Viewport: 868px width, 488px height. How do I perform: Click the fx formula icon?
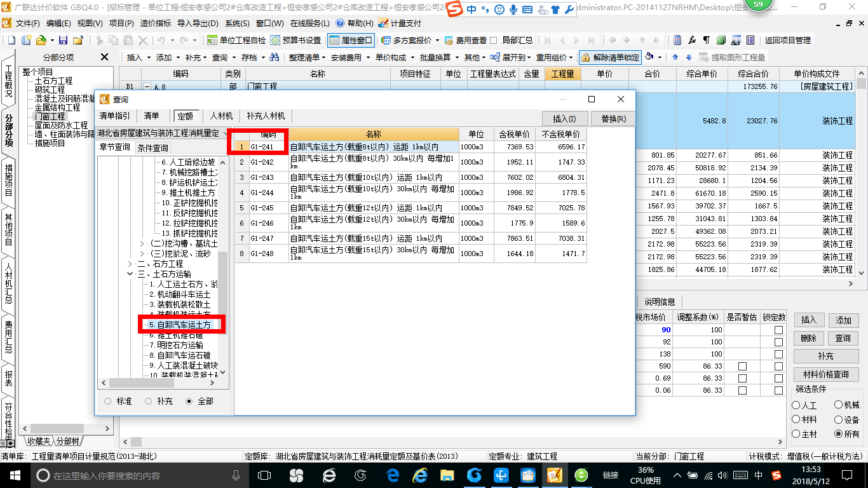coord(692,40)
